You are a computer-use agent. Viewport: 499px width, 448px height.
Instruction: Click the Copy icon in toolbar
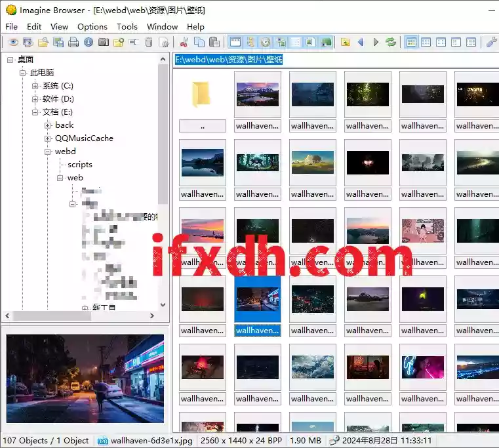pos(199,42)
